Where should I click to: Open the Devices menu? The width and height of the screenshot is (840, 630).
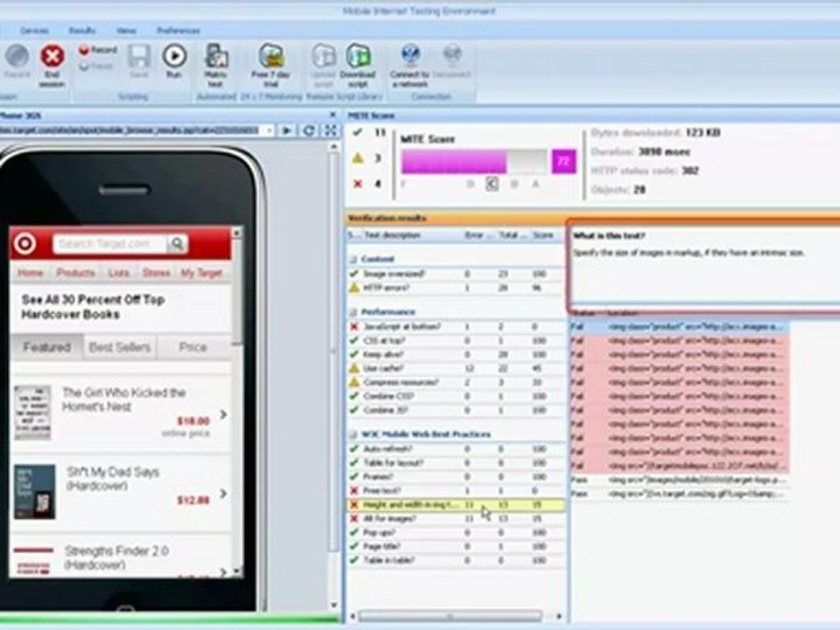pos(35,31)
